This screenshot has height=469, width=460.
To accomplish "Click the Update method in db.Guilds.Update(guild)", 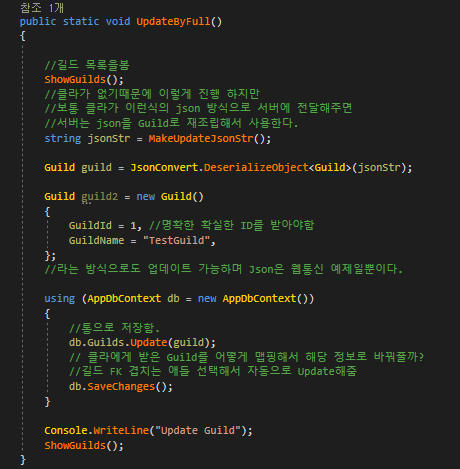I will pos(149,342).
